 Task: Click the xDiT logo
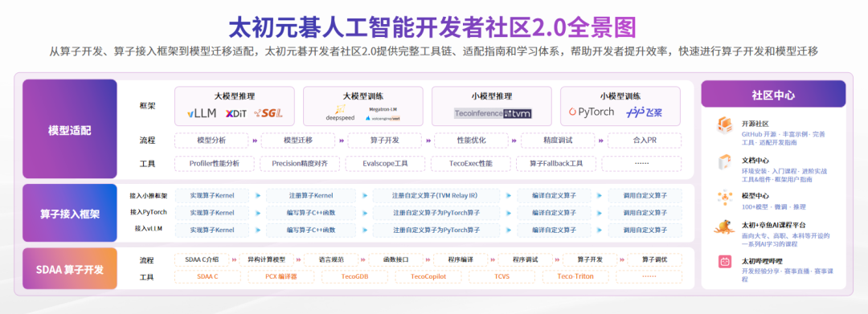point(235,114)
